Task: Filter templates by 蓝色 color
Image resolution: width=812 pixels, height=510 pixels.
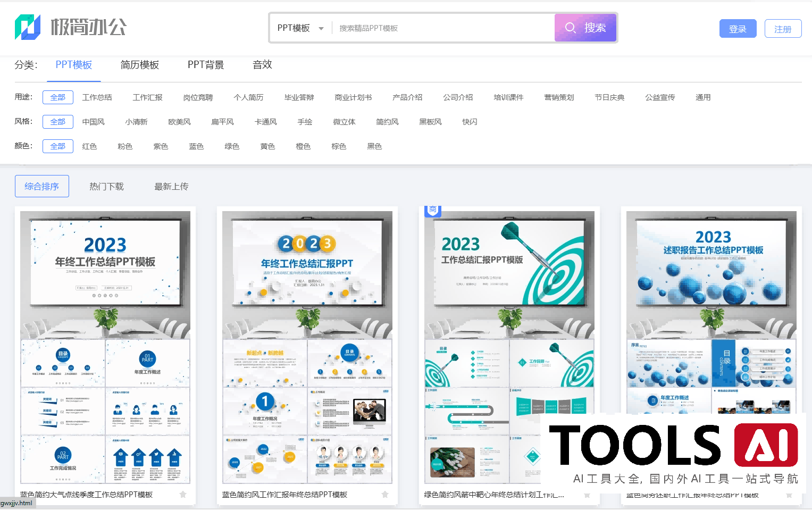Action: (196, 146)
